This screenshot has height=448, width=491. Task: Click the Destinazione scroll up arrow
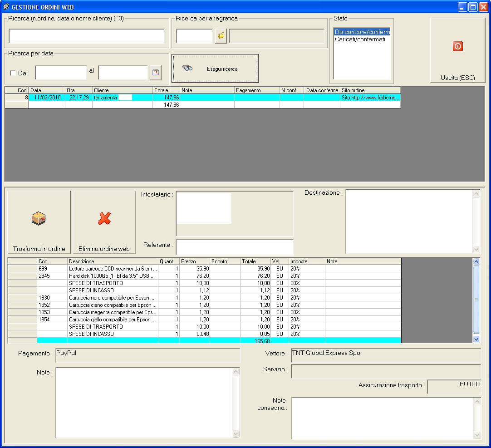(476, 194)
